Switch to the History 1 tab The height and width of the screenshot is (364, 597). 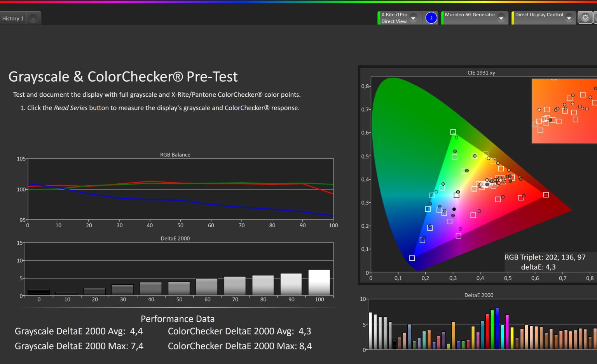point(13,19)
